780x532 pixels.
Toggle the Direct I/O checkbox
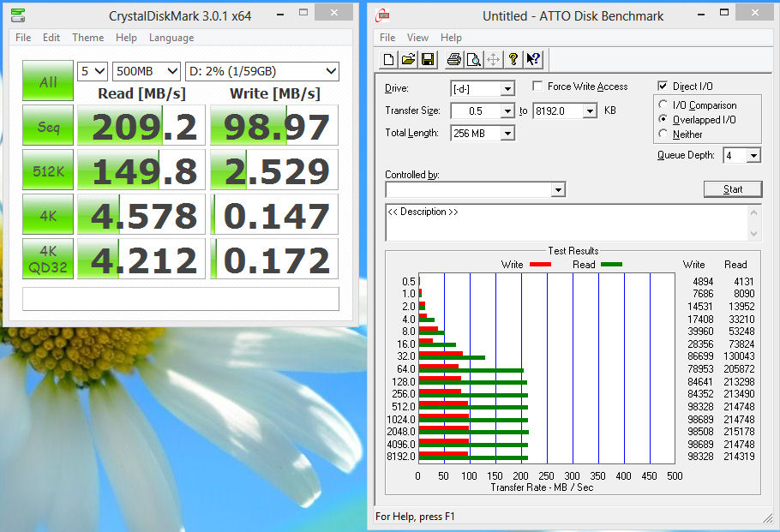coord(663,86)
